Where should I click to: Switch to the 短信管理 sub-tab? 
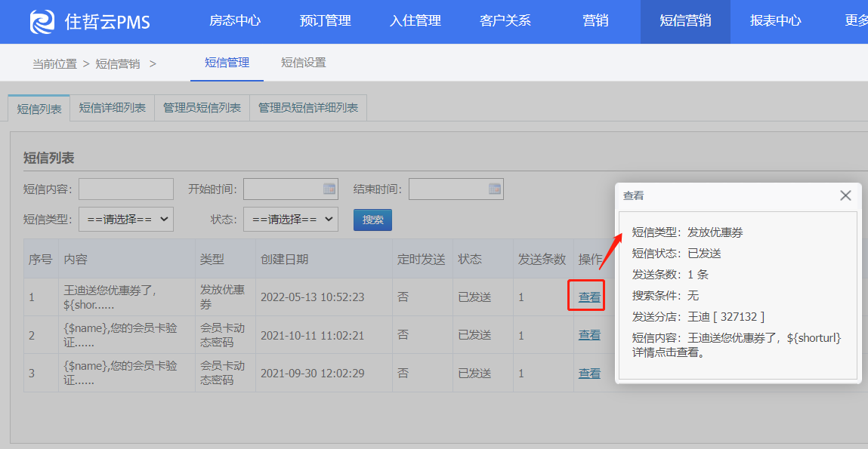(x=227, y=63)
